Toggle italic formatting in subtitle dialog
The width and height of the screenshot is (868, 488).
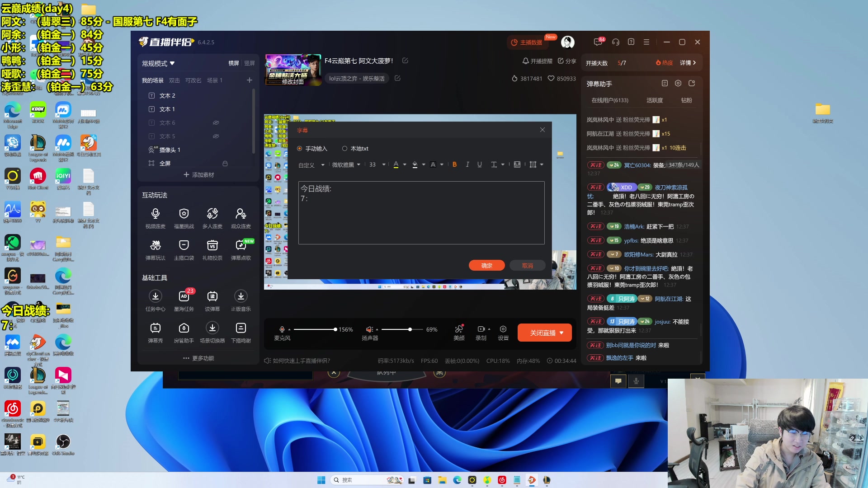pyautogui.click(x=467, y=164)
